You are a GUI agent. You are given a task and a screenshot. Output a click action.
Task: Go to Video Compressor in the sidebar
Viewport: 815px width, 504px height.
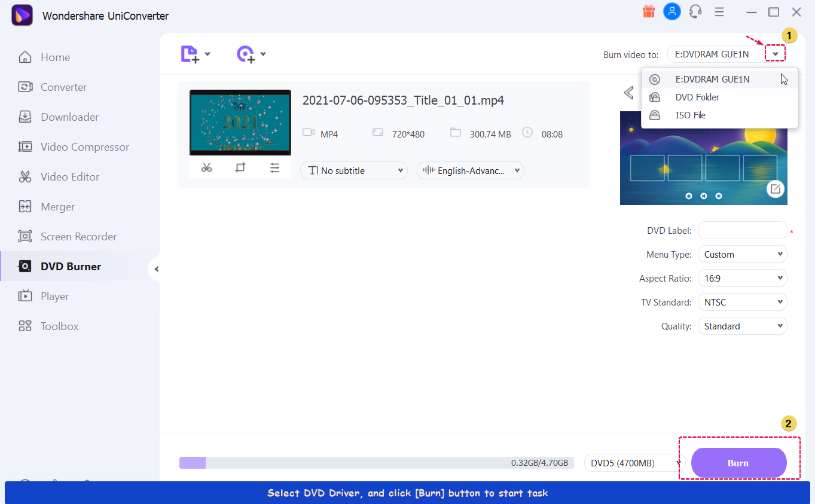84,147
